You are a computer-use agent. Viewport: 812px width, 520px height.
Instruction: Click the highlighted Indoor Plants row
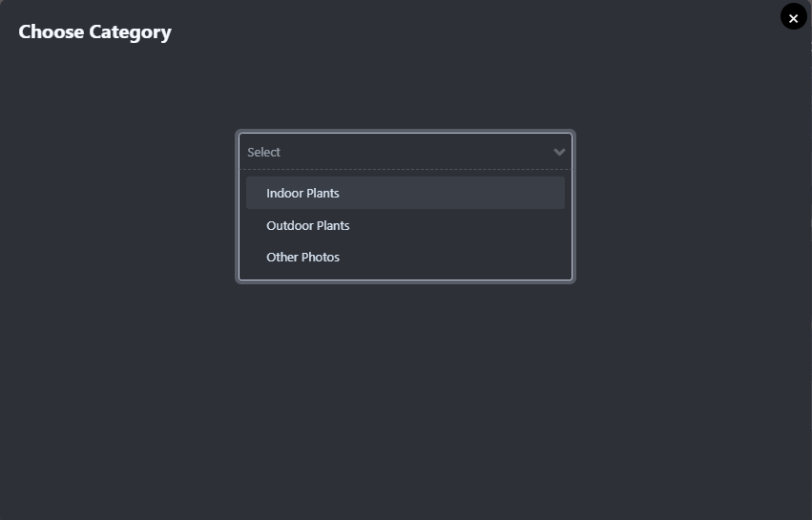tap(405, 193)
